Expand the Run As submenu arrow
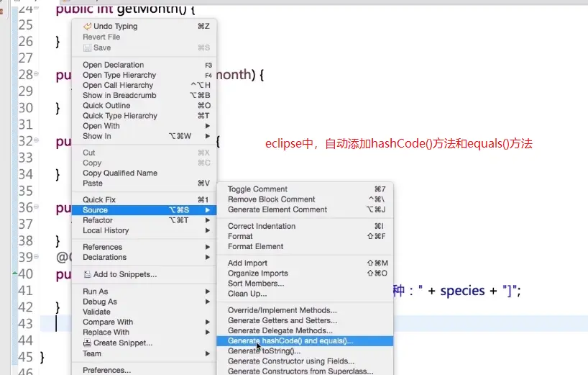This screenshot has height=375, width=588. 207,292
